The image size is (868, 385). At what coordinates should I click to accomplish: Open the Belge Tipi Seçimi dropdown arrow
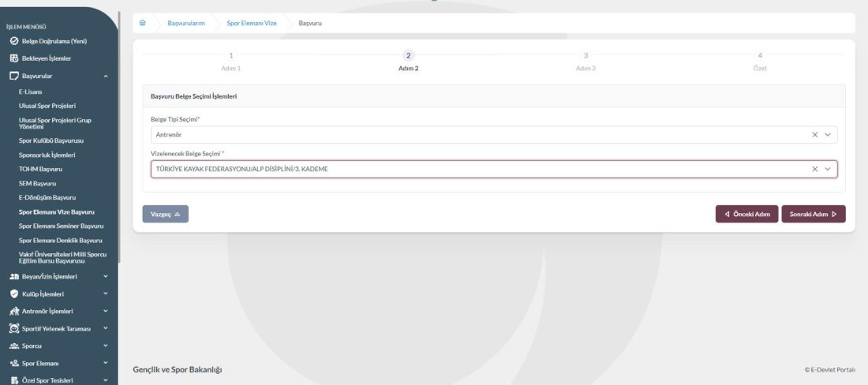pos(829,135)
